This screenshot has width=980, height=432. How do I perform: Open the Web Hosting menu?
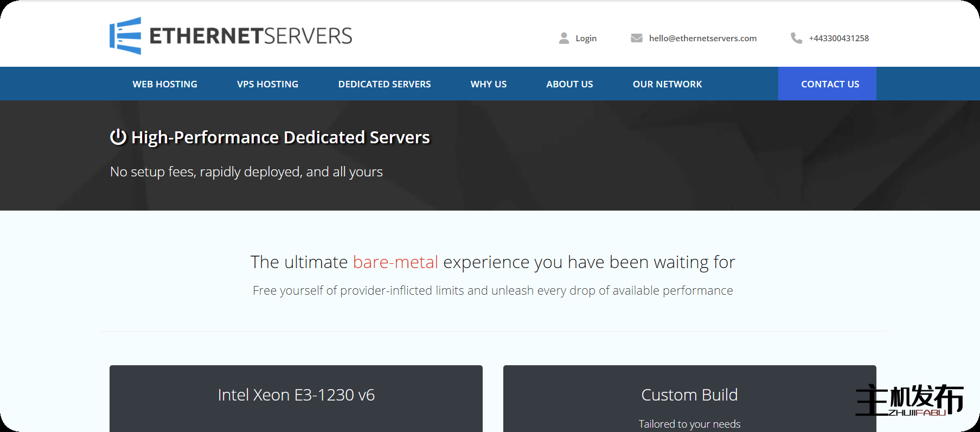165,84
